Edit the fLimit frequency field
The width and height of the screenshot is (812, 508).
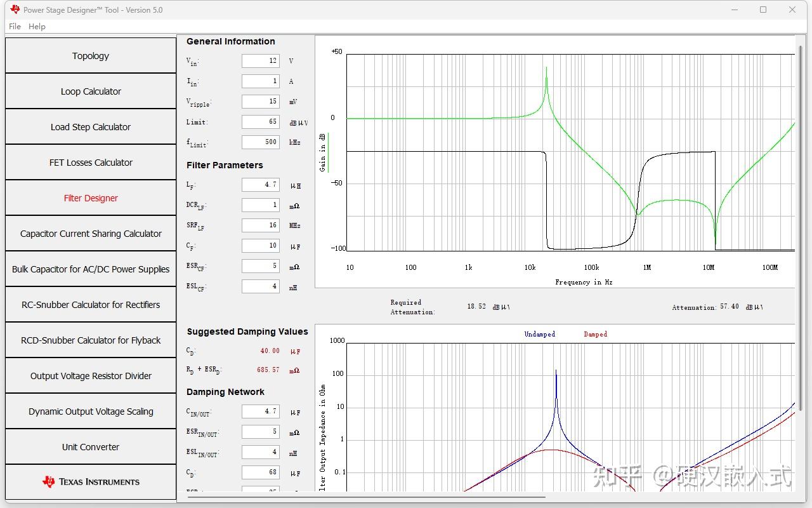tap(261, 142)
